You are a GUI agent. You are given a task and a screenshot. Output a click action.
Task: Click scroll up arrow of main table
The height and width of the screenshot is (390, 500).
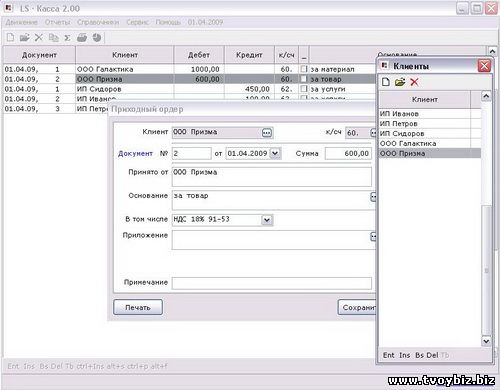point(492,51)
